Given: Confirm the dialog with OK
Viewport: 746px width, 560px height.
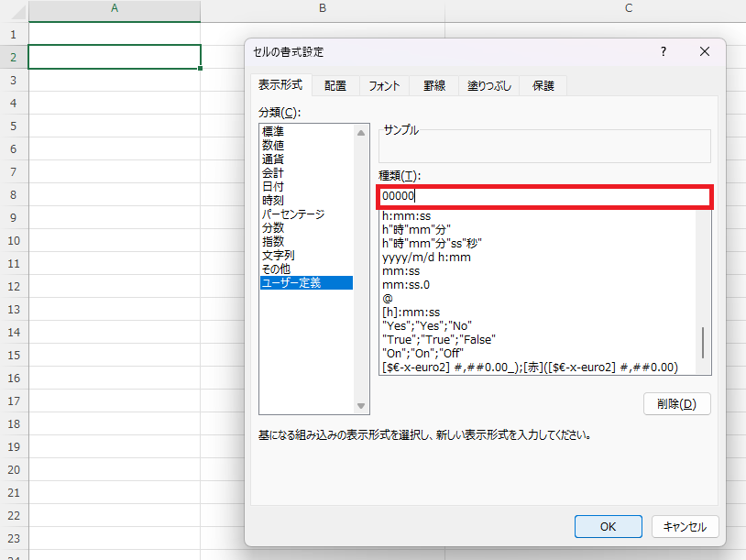Looking at the screenshot, I should (608, 527).
